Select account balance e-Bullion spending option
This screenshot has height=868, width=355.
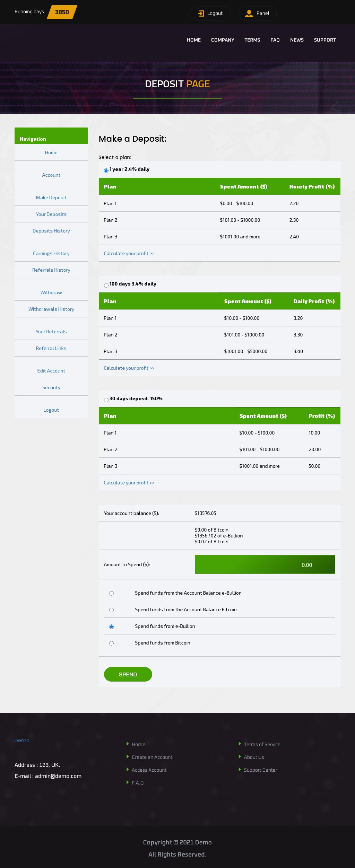coord(111,593)
